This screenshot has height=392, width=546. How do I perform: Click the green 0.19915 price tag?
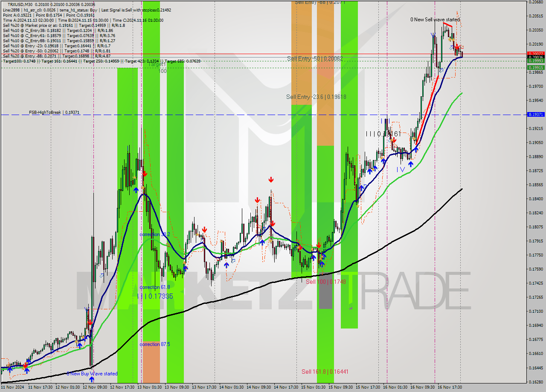536,67
